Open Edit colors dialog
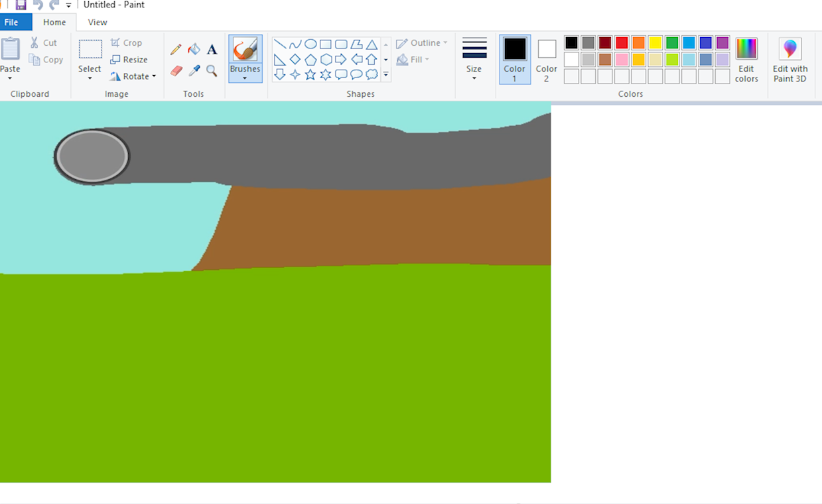This screenshot has height=504, width=822. coord(746,59)
